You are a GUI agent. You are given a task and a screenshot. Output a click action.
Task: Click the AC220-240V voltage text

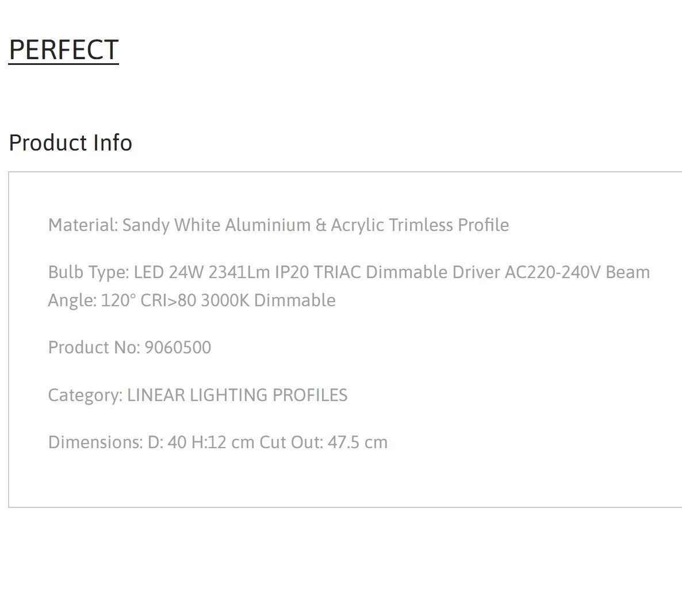point(553,272)
